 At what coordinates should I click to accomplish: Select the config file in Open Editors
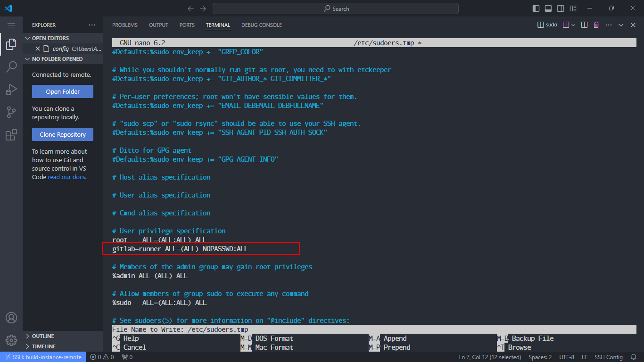point(63,49)
